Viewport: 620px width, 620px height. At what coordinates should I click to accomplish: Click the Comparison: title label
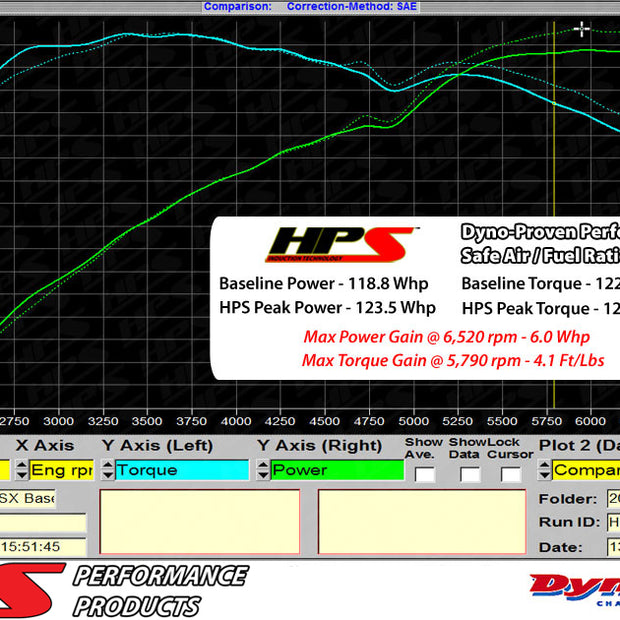(238, 6)
